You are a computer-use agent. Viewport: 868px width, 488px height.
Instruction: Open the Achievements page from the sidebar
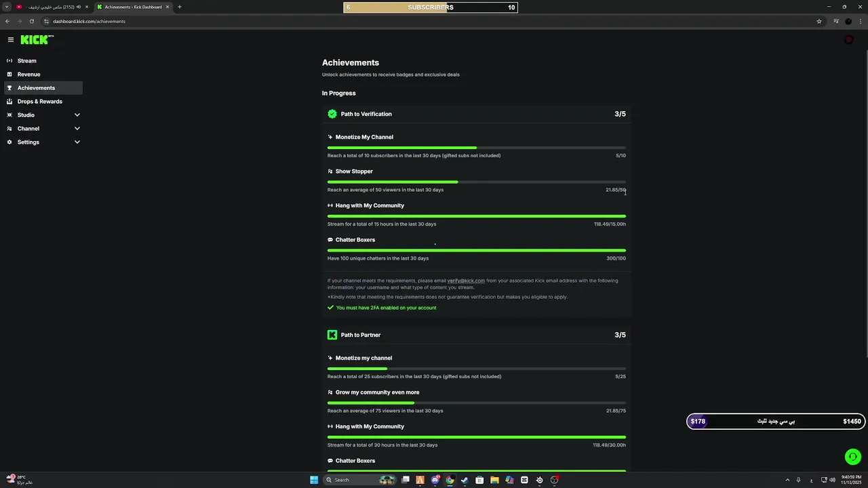click(x=43, y=88)
